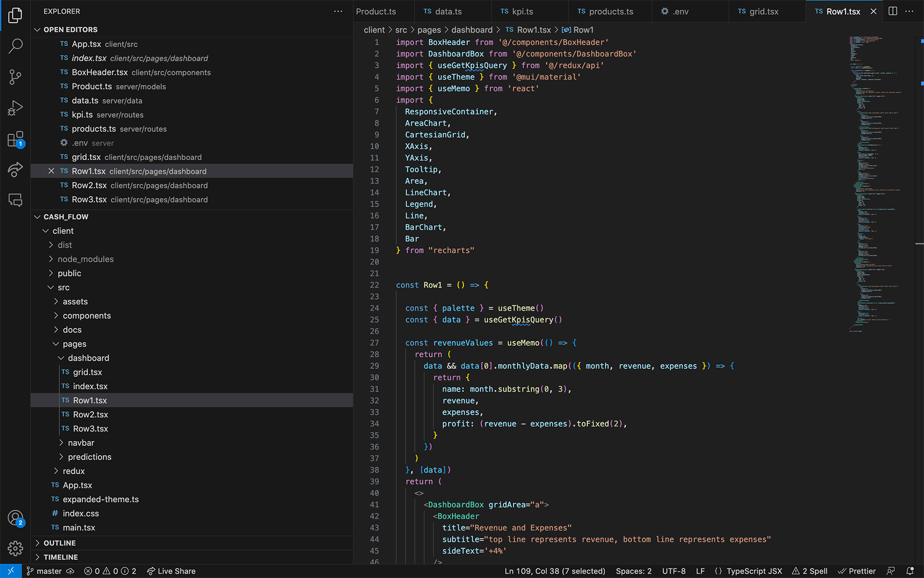Click the 2 Spell status item

[810, 571]
